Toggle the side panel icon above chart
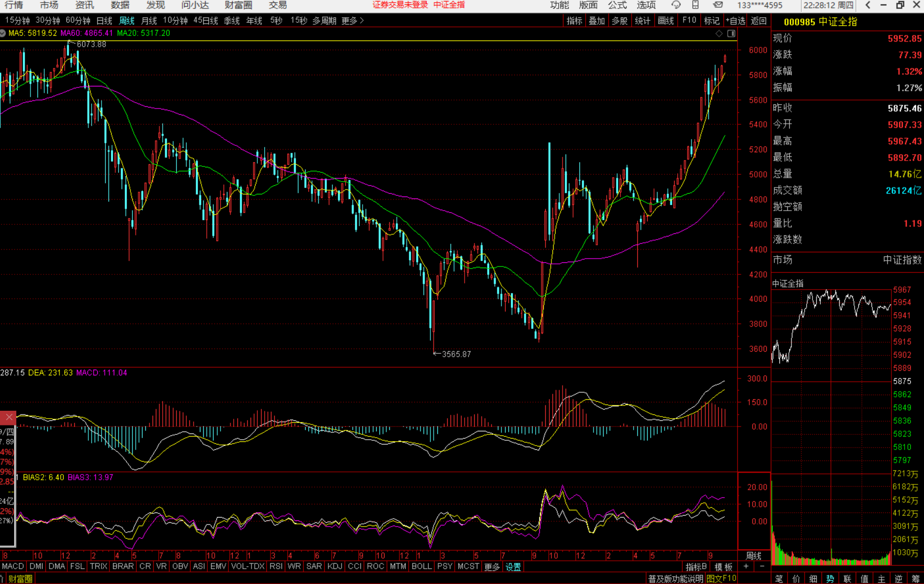924x584 pixels. click(x=731, y=34)
